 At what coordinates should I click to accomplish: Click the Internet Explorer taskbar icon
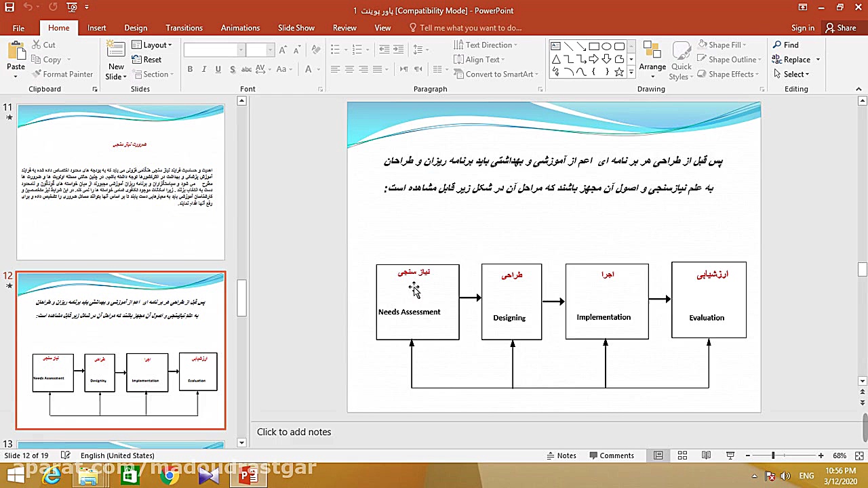click(52, 476)
